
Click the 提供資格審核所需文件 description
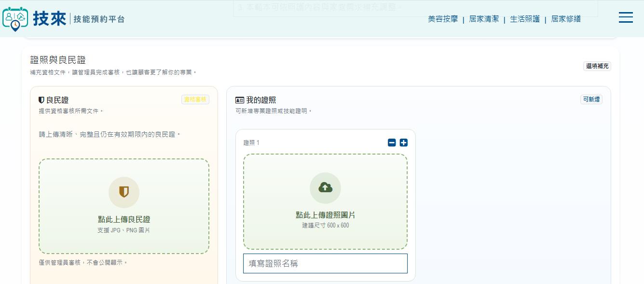[x=71, y=111]
